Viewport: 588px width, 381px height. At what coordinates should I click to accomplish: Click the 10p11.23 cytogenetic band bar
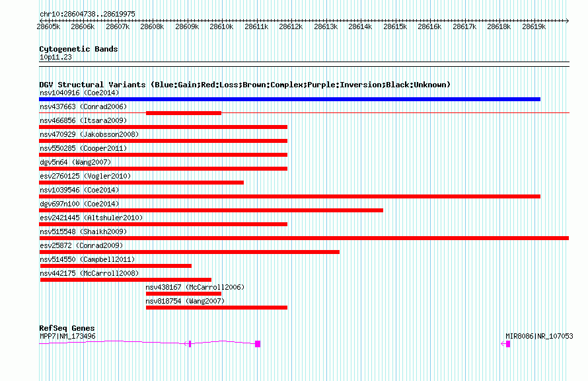[x=304, y=64]
